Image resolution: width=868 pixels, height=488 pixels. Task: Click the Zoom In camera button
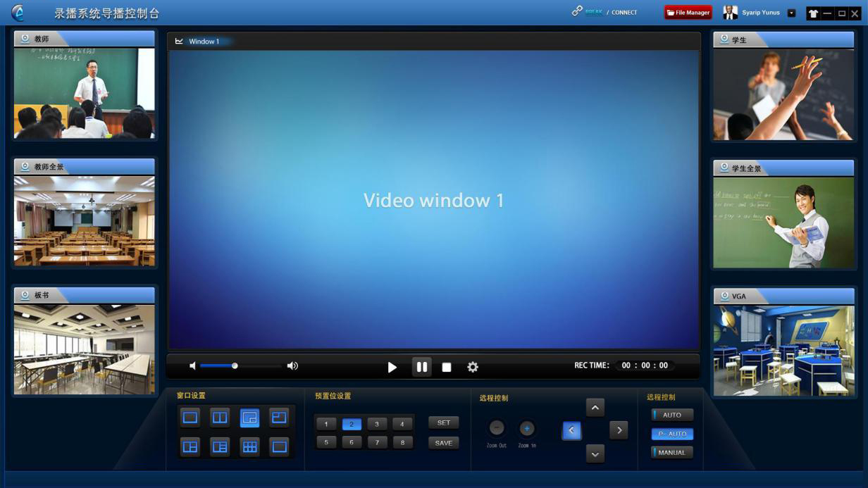pyautogui.click(x=527, y=428)
